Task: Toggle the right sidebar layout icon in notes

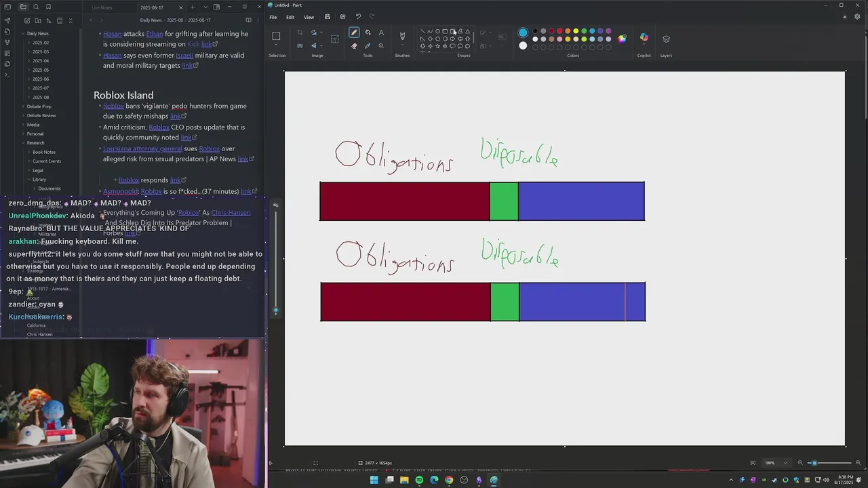Action: pos(216,7)
